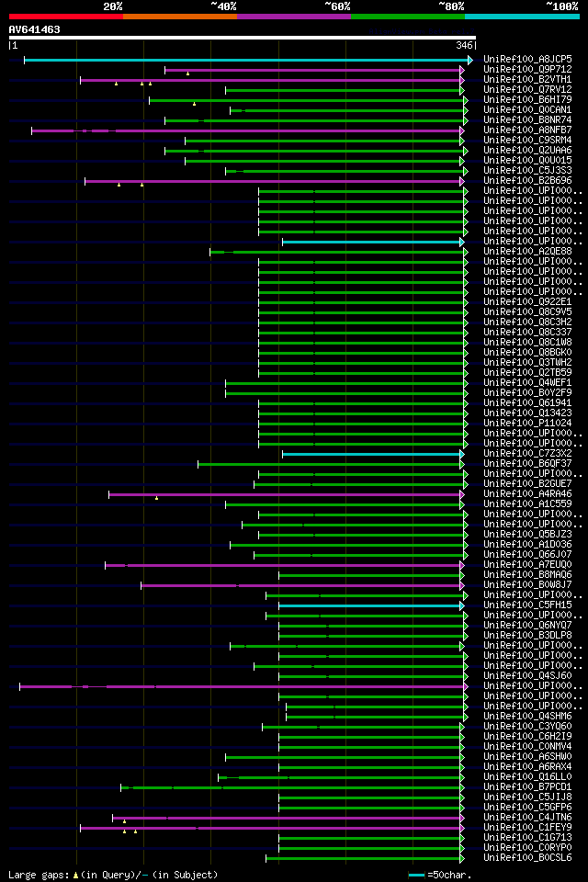
Task: Open UniRef100_C1FEY9 entry
Action: click(527, 828)
